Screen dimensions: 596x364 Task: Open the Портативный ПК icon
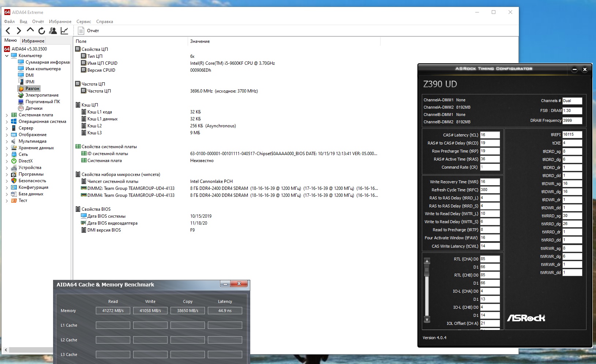[21, 102]
